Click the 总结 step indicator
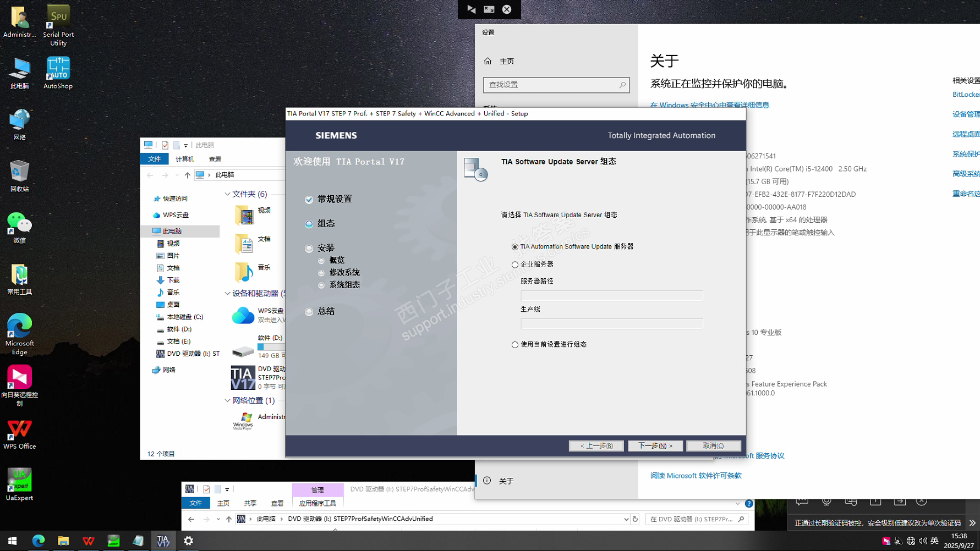Image resolution: width=980 pixels, height=551 pixels. pos(309,312)
